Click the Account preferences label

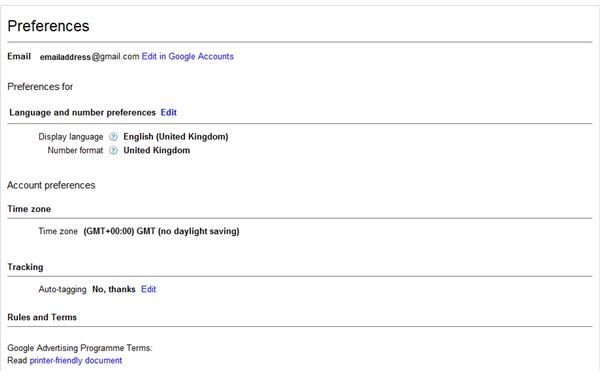(51, 185)
